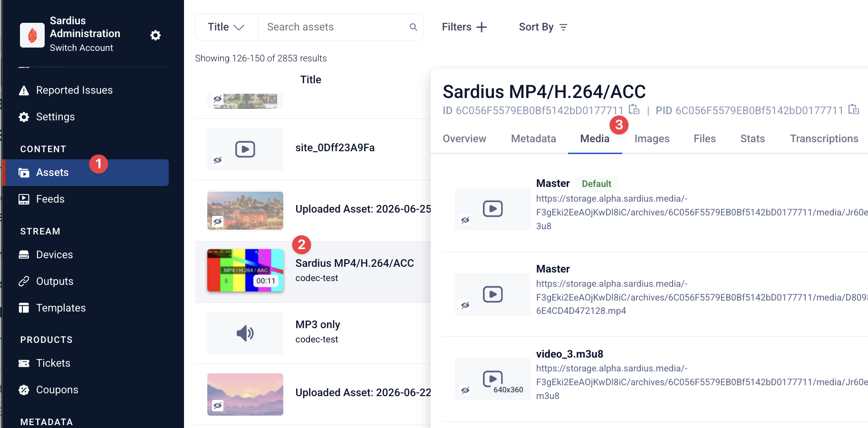Viewport: 868px width, 428px height.
Task: Click the search magnifier icon
Action: click(x=414, y=27)
